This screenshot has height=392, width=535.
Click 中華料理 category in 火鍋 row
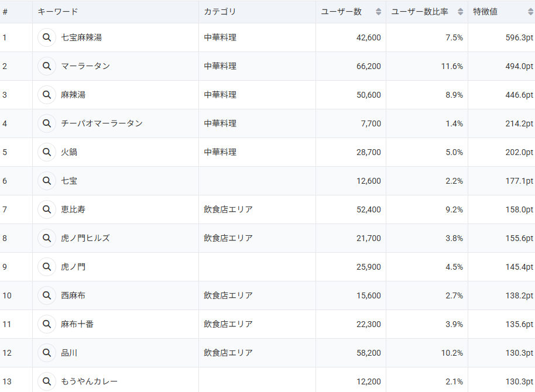tap(220, 152)
